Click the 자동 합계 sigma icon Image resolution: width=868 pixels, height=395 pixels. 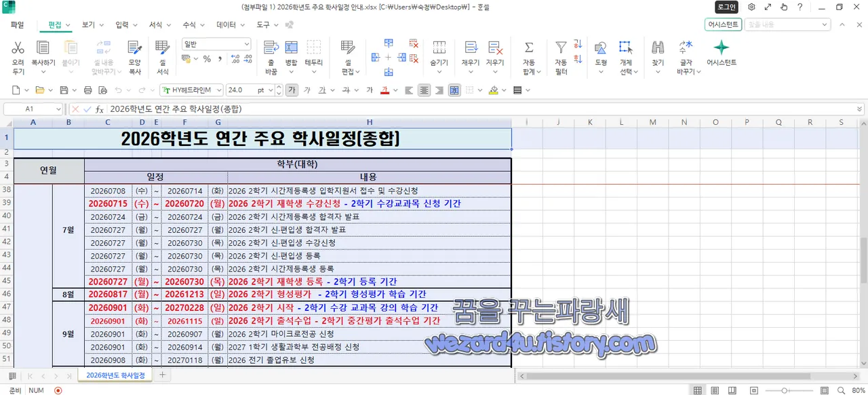click(529, 48)
